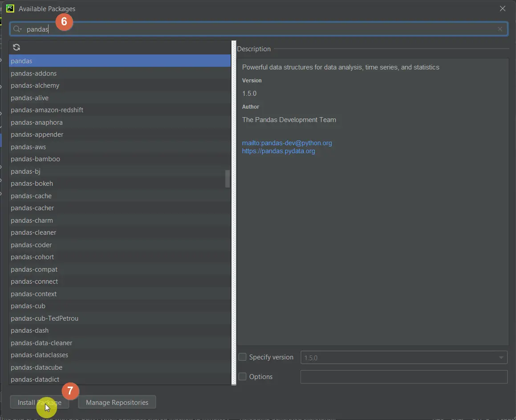
Task: Select pandas-connect package
Action: point(120,281)
